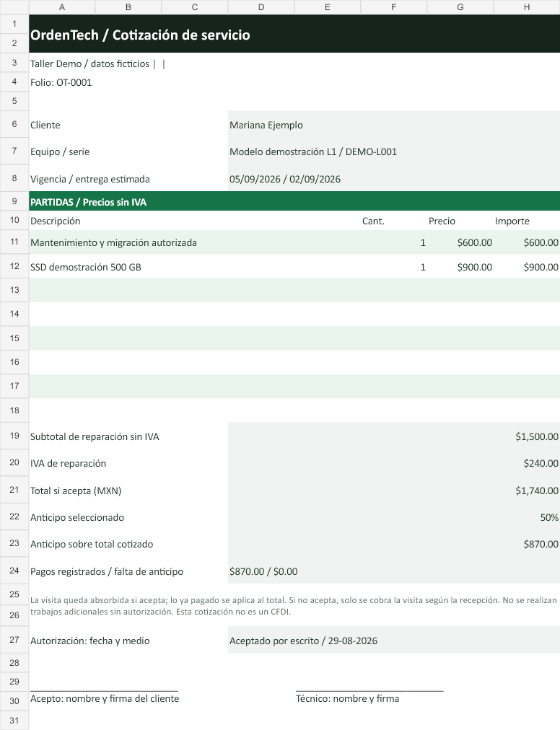Select column D header
The height and width of the screenshot is (730, 560).
(x=261, y=7)
